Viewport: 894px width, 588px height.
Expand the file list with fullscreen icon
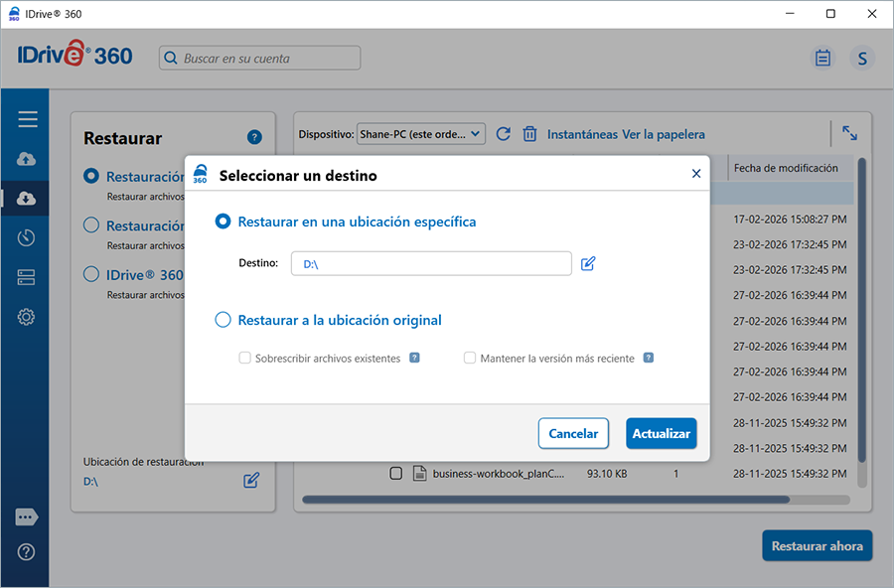click(x=849, y=133)
